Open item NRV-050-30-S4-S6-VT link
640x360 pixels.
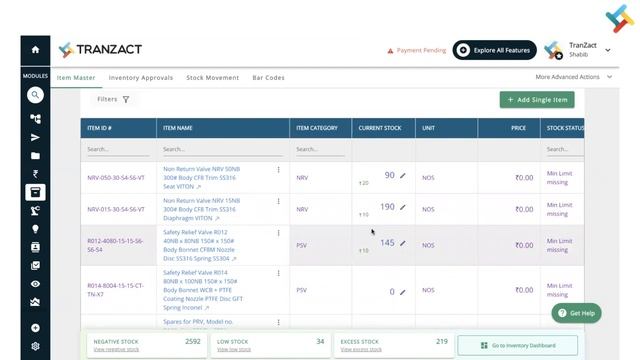tap(116, 178)
